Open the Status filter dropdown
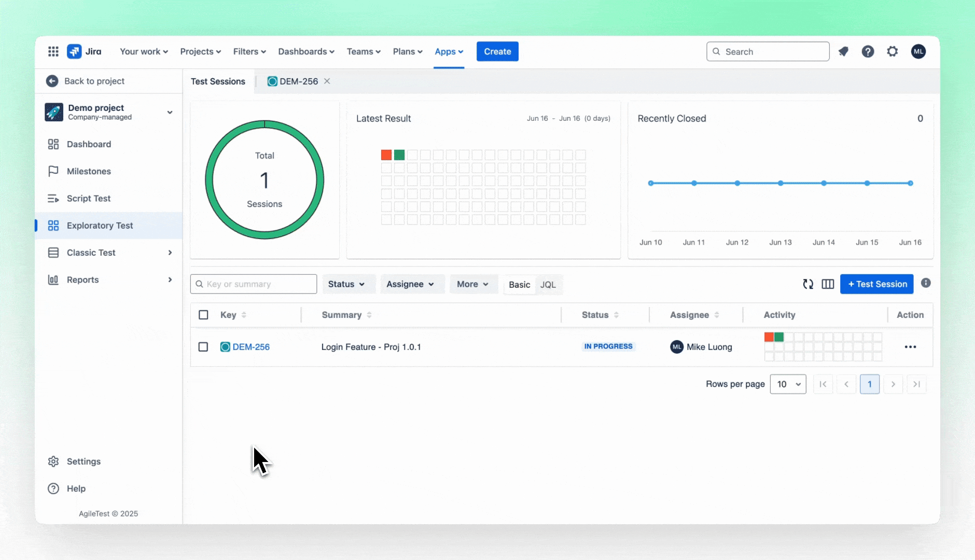975x560 pixels. point(348,284)
